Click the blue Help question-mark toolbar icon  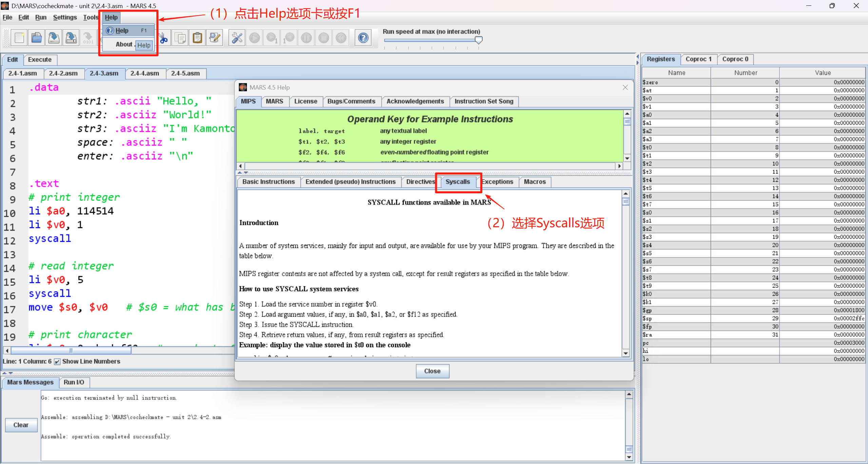point(363,38)
